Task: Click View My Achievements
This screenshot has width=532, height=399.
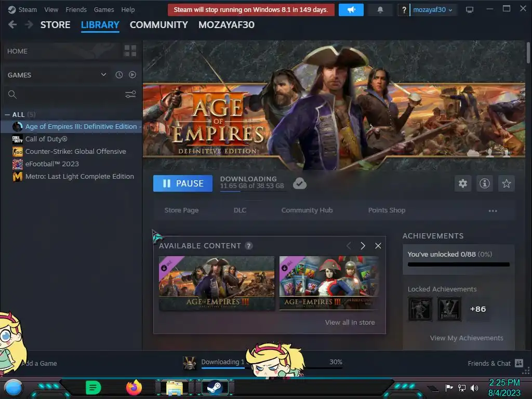Action: click(x=467, y=338)
